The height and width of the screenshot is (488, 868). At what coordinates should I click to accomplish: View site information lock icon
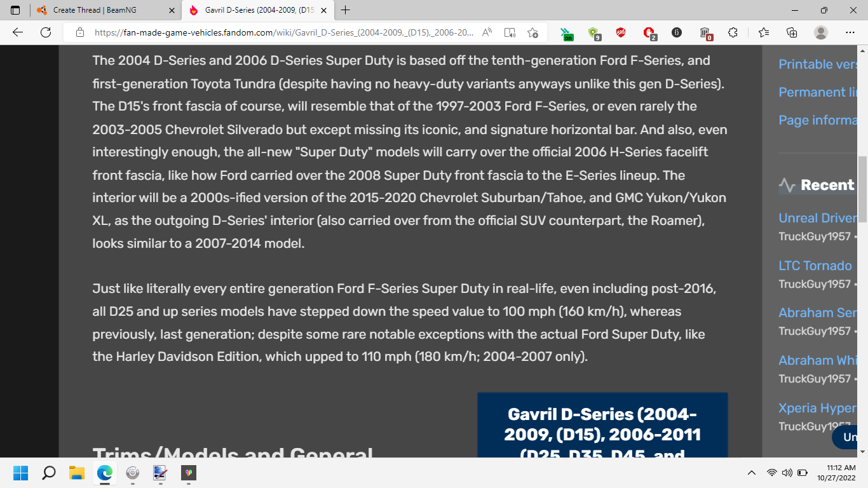[x=80, y=32]
